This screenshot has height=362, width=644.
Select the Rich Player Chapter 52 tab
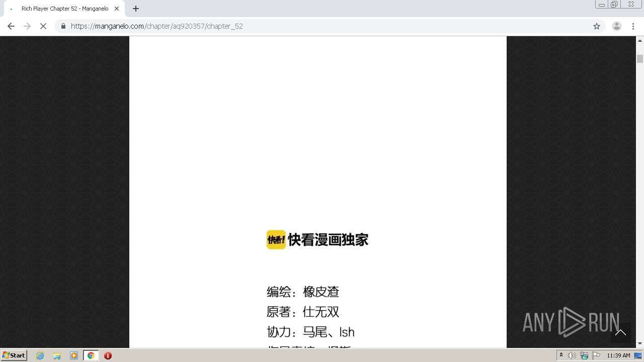pos(64,9)
